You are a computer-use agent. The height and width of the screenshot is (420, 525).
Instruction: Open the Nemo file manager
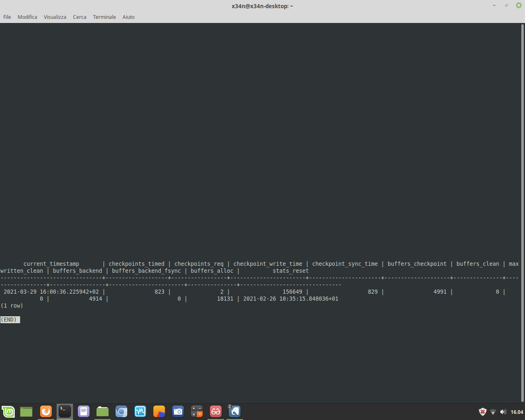(x=102, y=412)
